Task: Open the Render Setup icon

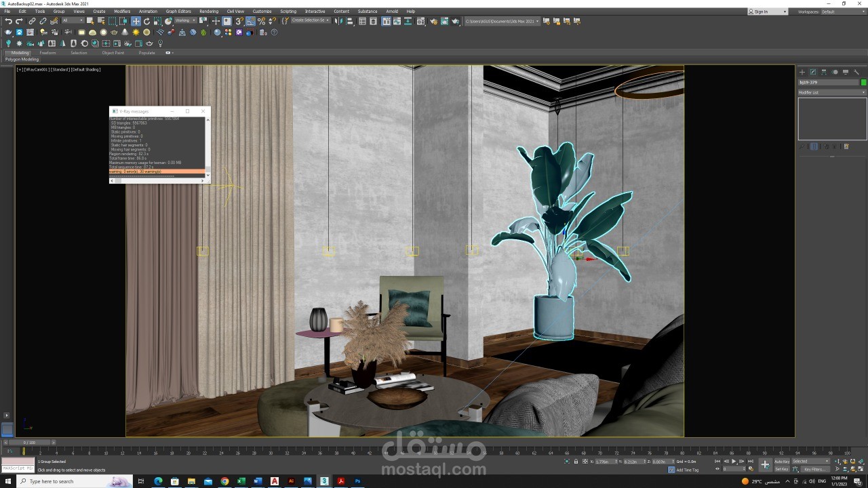Action: (433, 21)
